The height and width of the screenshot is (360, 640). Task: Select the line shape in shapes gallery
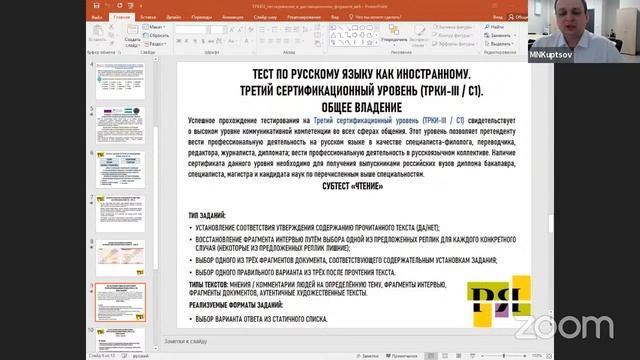pyautogui.click(x=340, y=27)
